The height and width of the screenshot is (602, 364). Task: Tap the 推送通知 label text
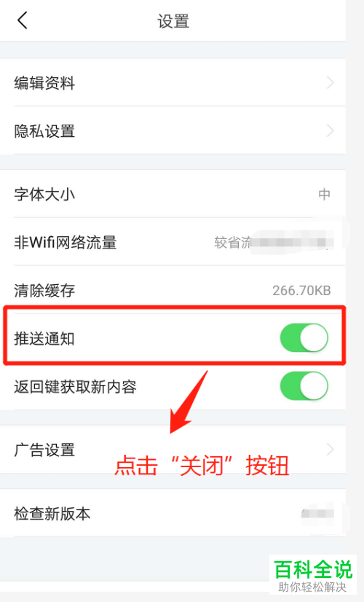click(x=44, y=339)
